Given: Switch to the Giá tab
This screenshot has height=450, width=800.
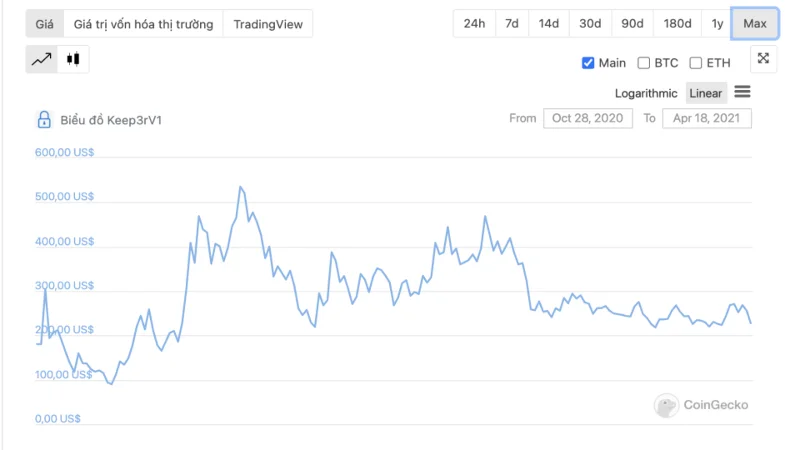Looking at the screenshot, I should 44,24.
